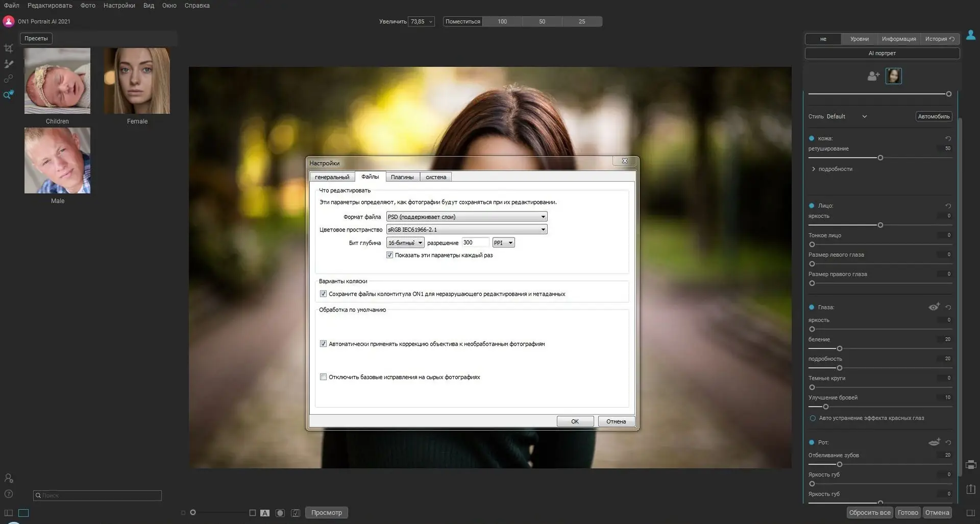The image size is (980, 524).
Task: Click the add face icon
Action: (873, 76)
